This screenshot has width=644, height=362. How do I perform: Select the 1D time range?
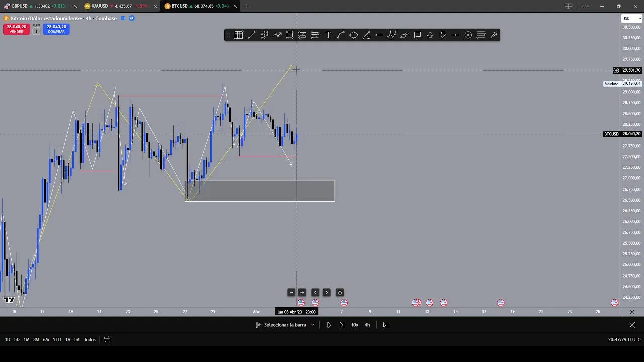pyautogui.click(x=7, y=340)
